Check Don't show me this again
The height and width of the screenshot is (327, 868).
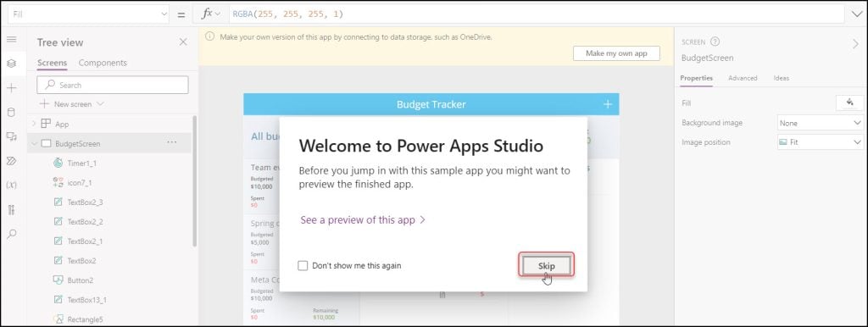(x=303, y=266)
